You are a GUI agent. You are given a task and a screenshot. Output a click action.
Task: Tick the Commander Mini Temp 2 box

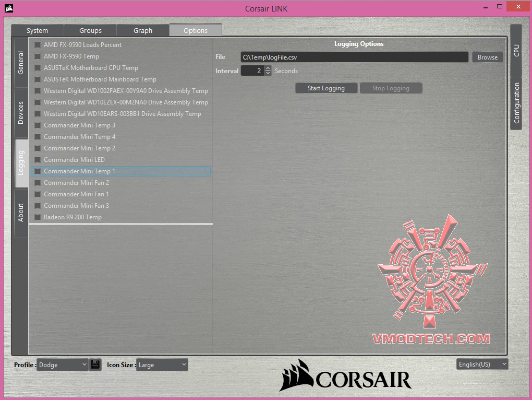coord(38,148)
